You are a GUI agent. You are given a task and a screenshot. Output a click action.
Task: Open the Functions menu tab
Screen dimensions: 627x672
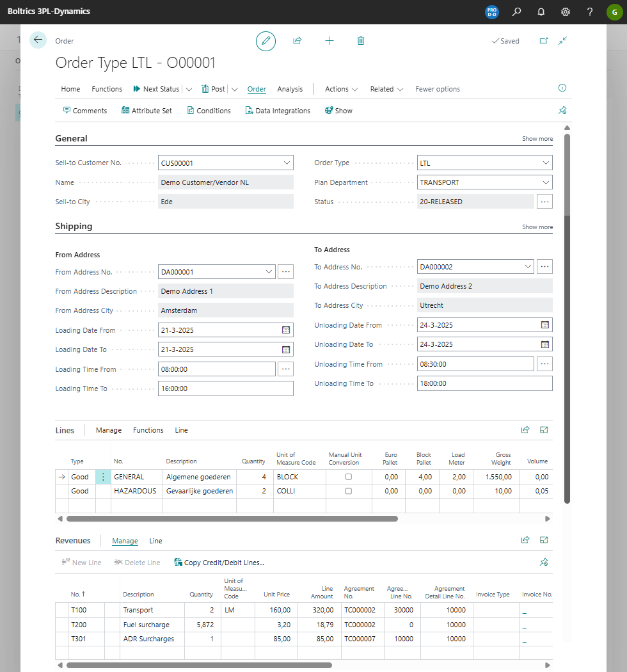click(107, 89)
